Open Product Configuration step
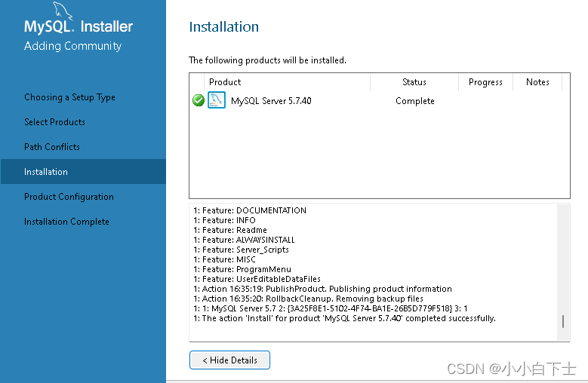 click(69, 197)
